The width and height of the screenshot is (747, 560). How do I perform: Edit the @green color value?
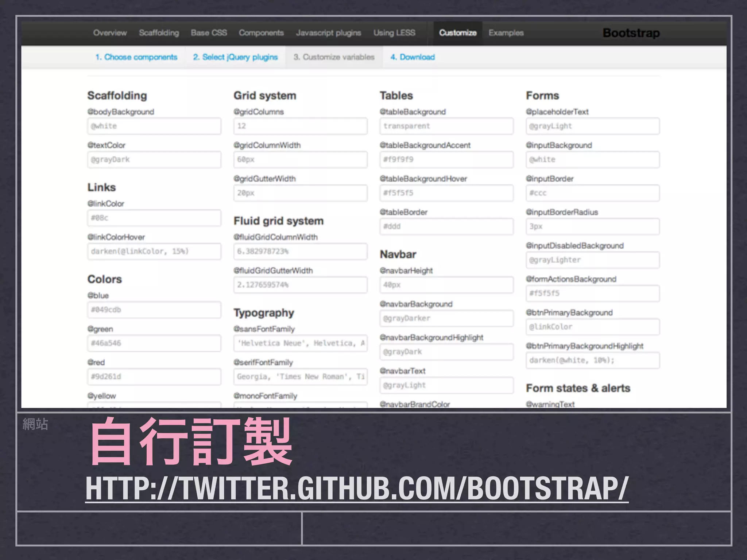click(x=154, y=343)
